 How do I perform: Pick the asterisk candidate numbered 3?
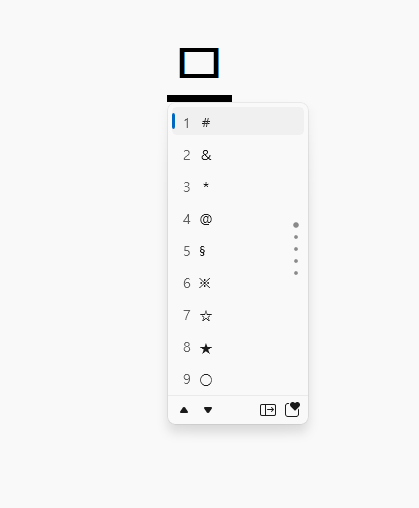point(238,187)
